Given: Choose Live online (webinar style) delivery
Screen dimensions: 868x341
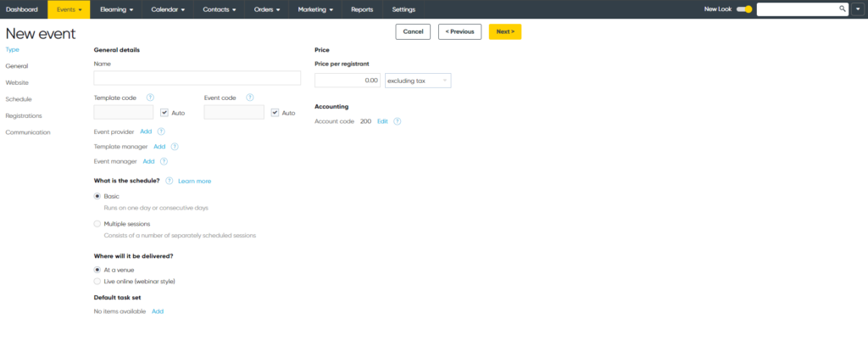Looking at the screenshot, I should [97, 281].
